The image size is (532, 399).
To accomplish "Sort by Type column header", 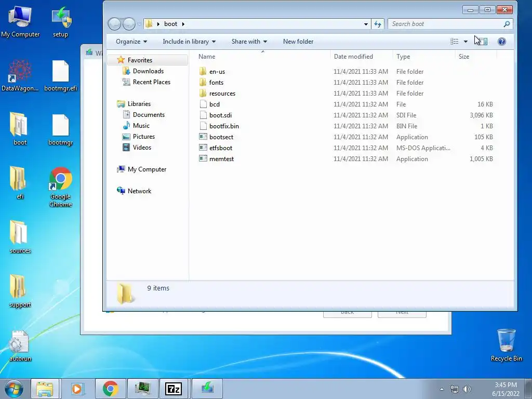I will (423, 57).
